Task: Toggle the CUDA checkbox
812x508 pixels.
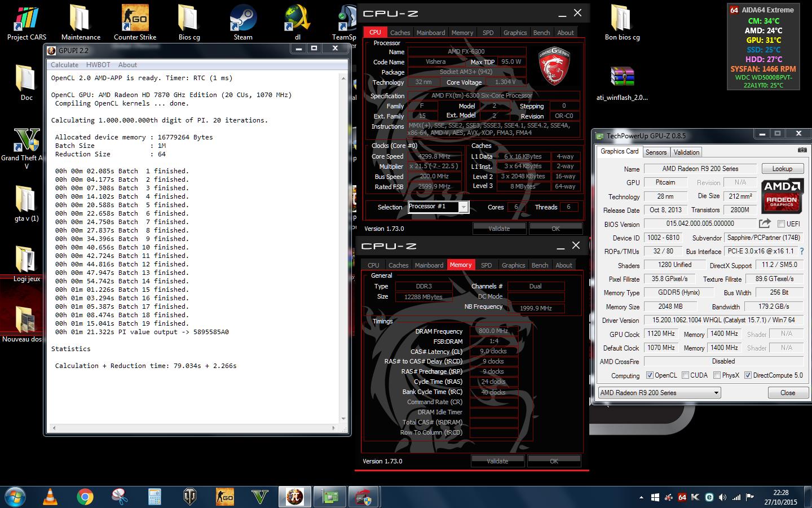Action: 685,375
